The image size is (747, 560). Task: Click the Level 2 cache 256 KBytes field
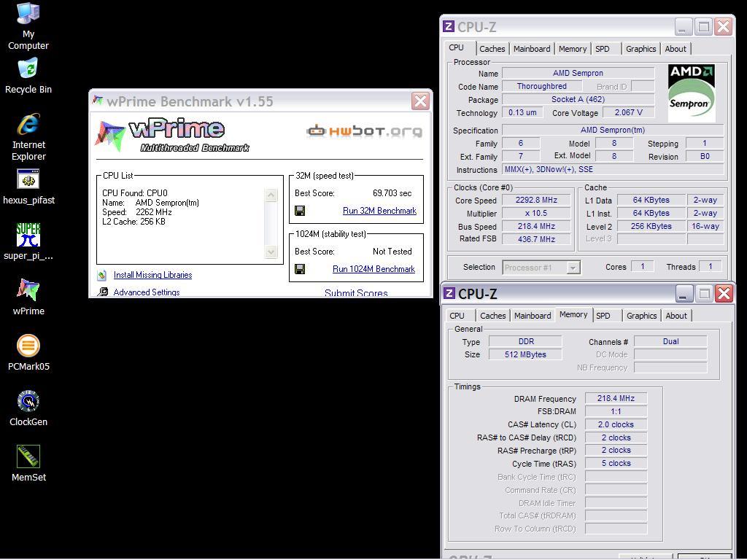click(651, 226)
